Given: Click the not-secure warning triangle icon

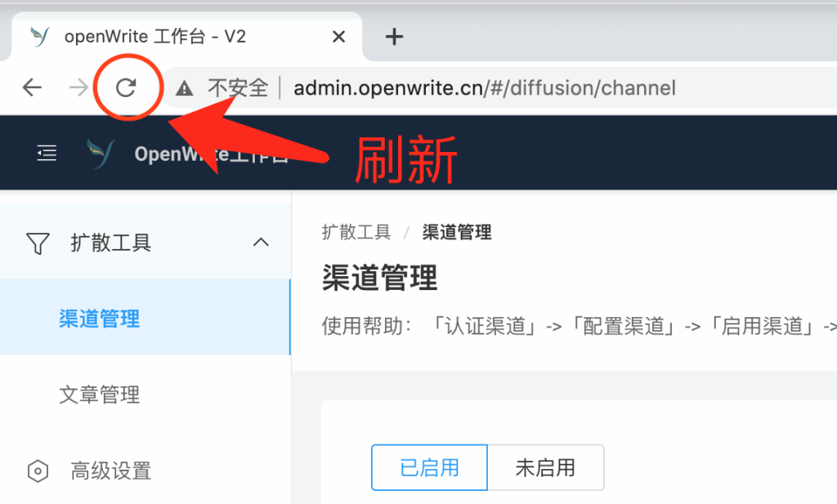Looking at the screenshot, I should point(184,88).
